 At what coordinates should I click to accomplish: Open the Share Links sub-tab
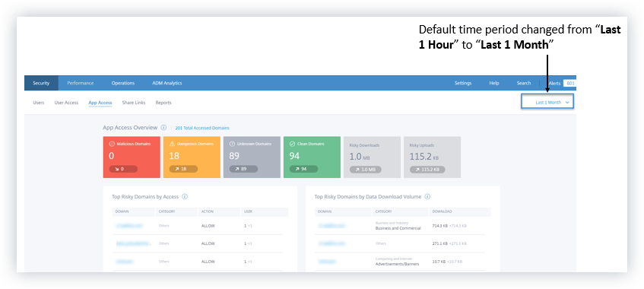click(x=134, y=103)
